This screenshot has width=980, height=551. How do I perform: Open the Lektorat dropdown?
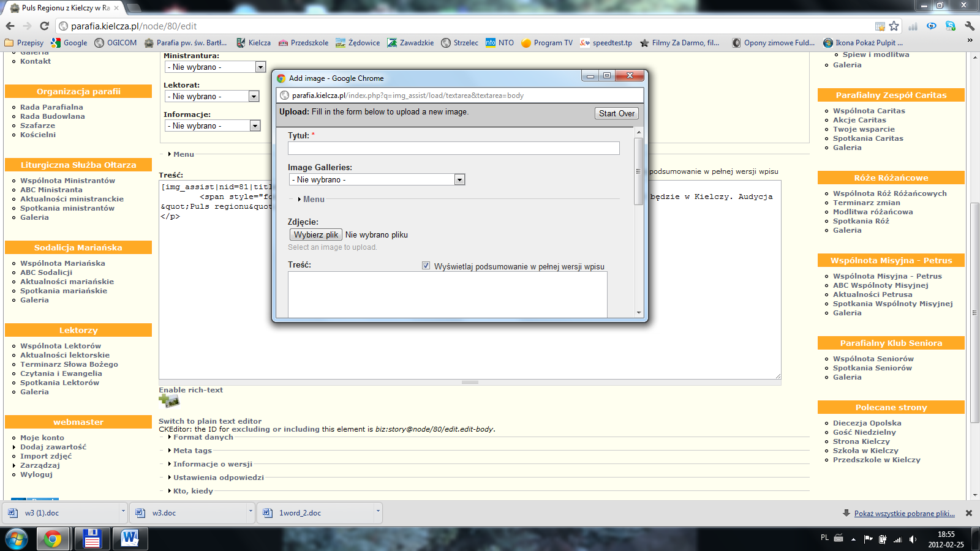click(212, 96)
